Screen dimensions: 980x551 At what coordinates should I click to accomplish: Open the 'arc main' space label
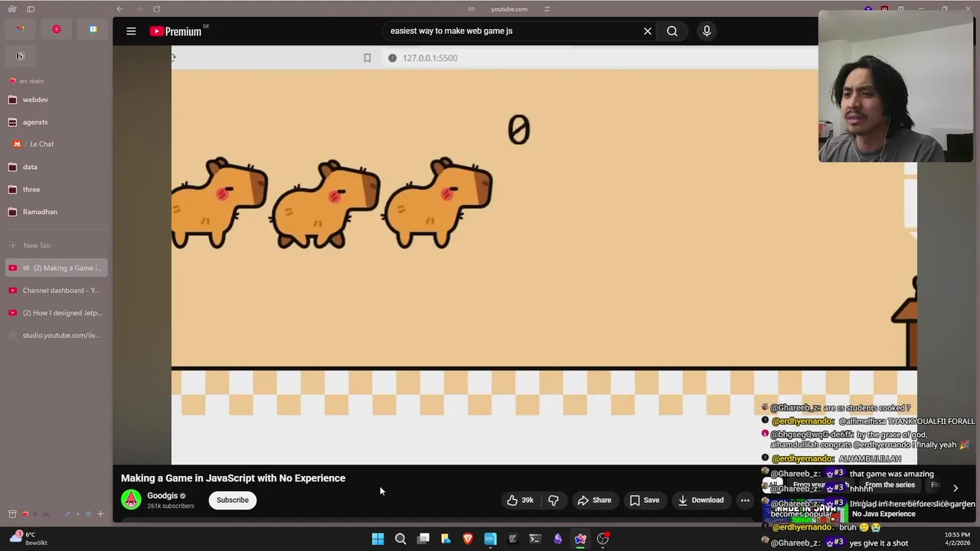(31, 81)
